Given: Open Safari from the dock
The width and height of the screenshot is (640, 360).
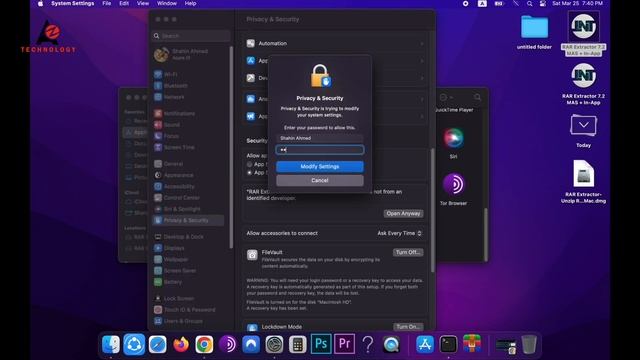Looking at the screenshot, I should [x=158, y=344].
